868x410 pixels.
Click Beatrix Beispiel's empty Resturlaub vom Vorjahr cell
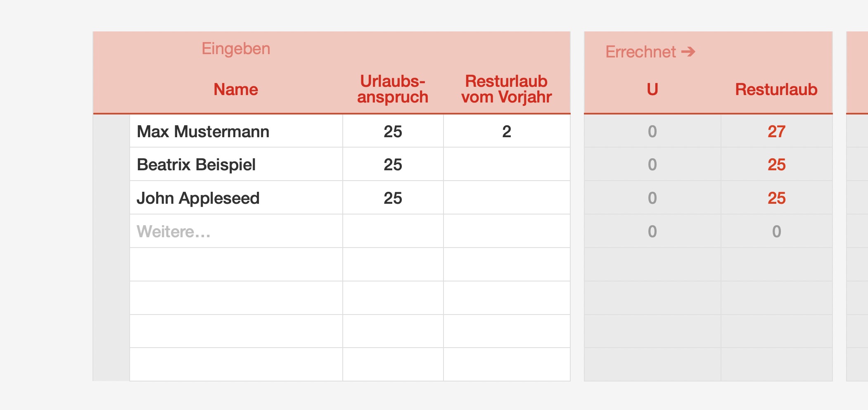pyautogui.click(x=507, y=164)
